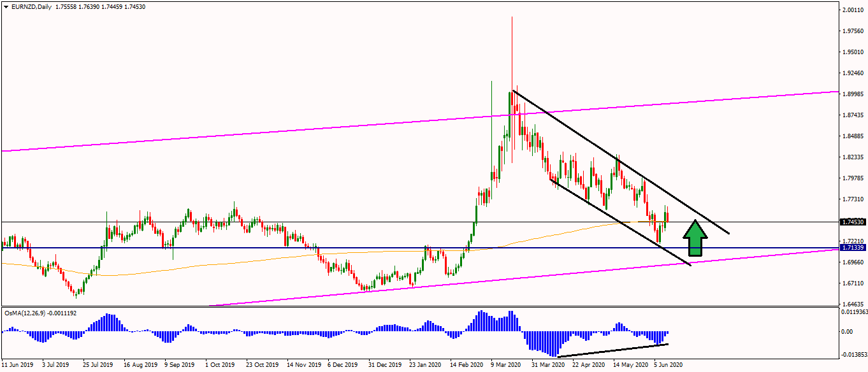
Task: Click the 2.00110 price scale label
Action: click(852, 10)
